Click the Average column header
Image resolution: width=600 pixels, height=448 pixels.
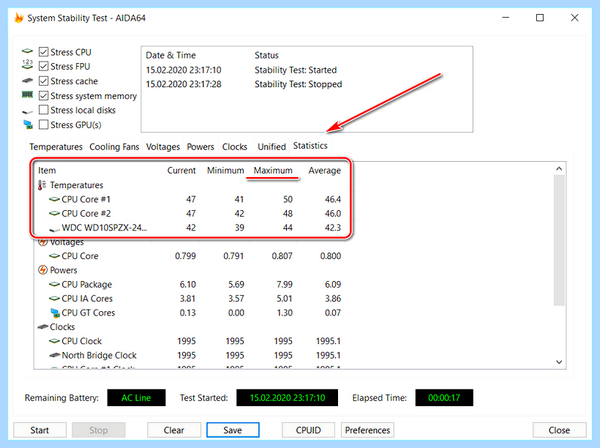pos(324,171)
